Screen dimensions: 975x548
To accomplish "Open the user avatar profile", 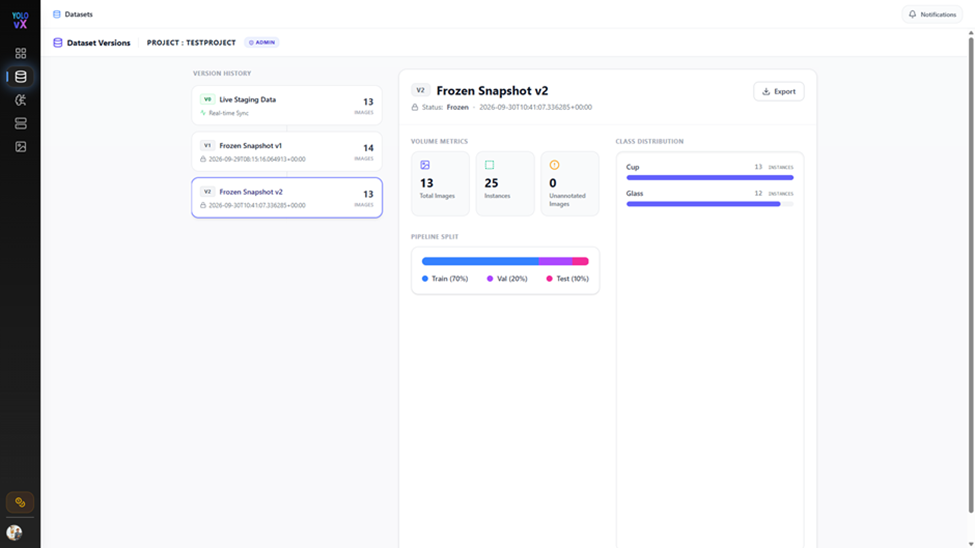I will pos(14,532).
